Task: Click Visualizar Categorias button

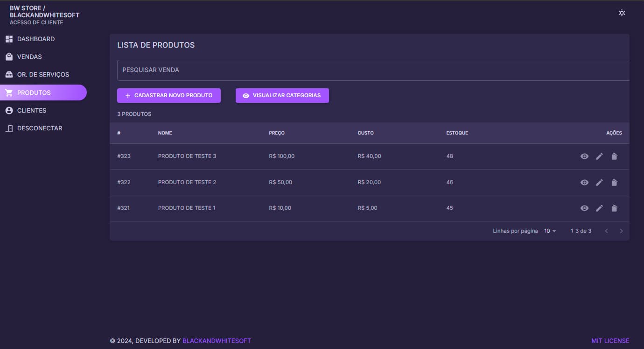Action: click(282, 95)
